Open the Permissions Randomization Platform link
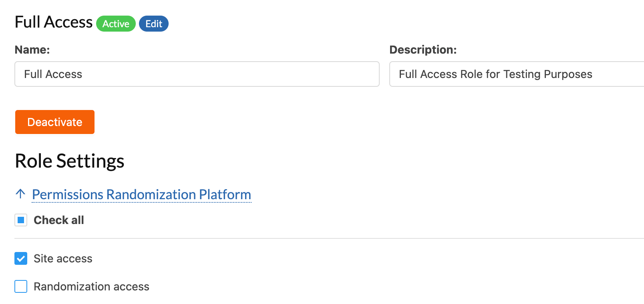The width and height of the screenshot is (644, 304). [141, 194]
